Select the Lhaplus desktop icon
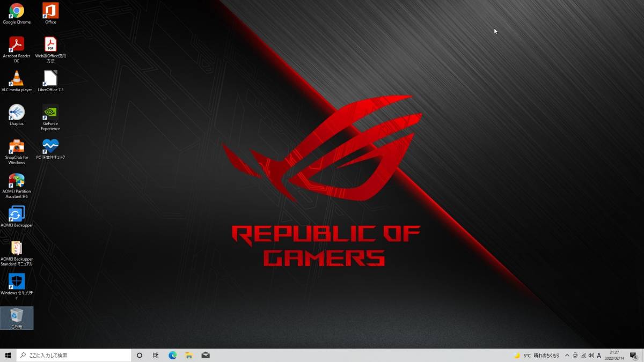 click(17, 115)
